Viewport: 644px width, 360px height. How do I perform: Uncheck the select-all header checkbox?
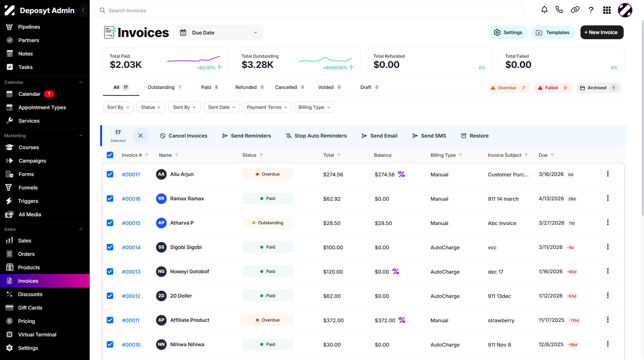pyautogui.click(x=110, y=155)
